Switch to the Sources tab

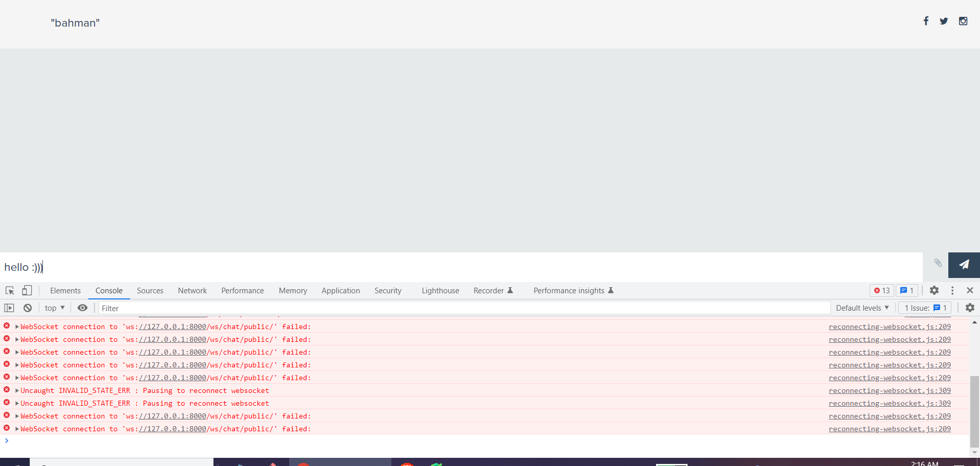(150, 291)
